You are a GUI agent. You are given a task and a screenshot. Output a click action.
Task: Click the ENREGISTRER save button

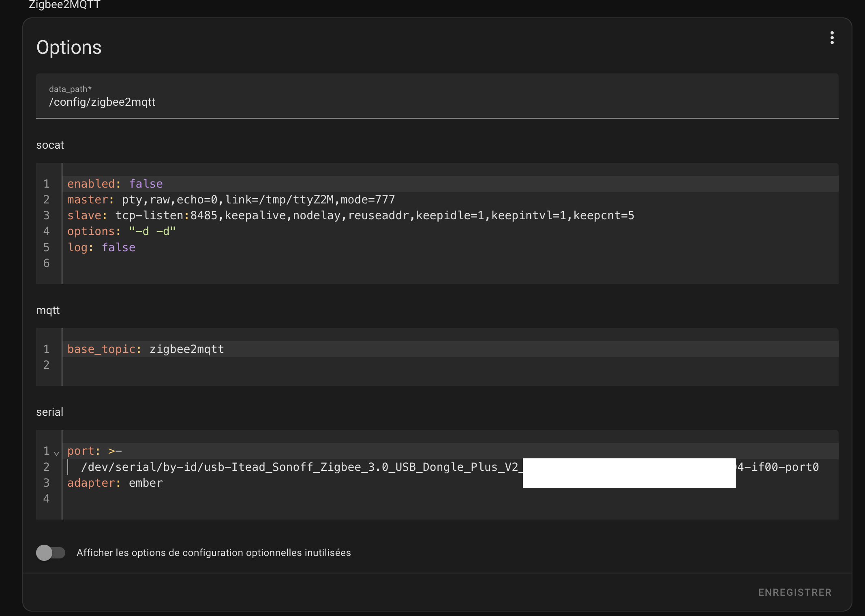[x=794, y=592]
